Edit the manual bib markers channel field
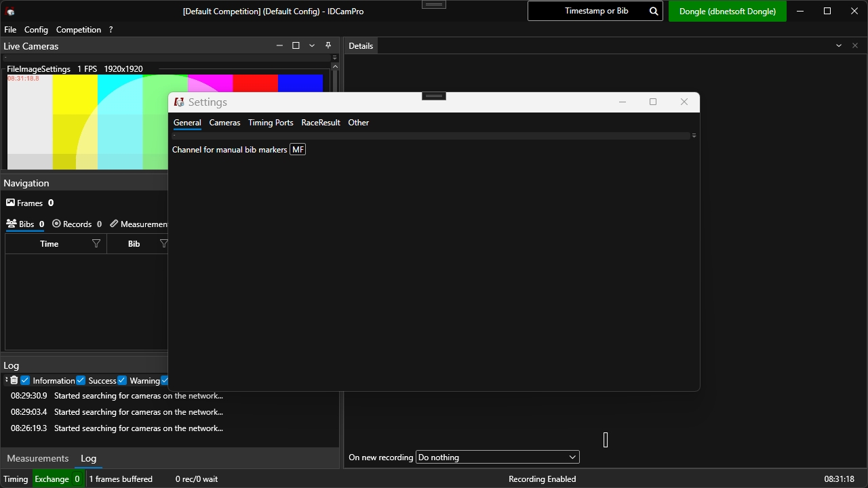 [x=298, y=150]
